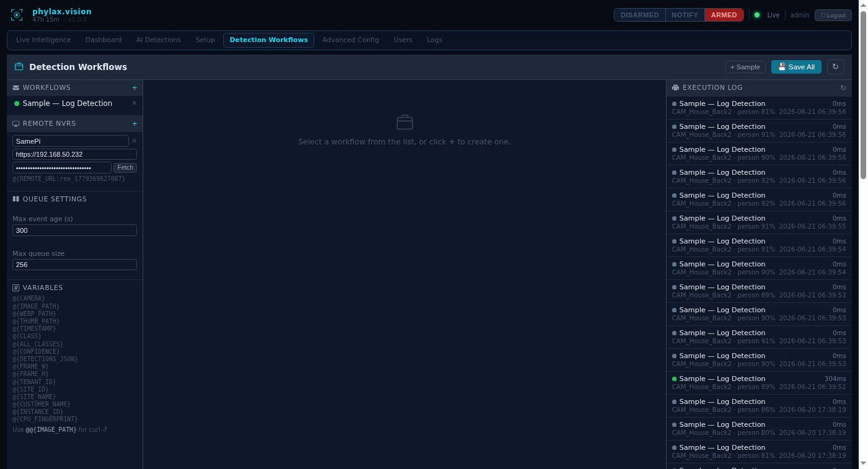Screen dimensions: 868x469
Task: Click the @{THUMB_PATH} variable
Action: pos(36,321)
